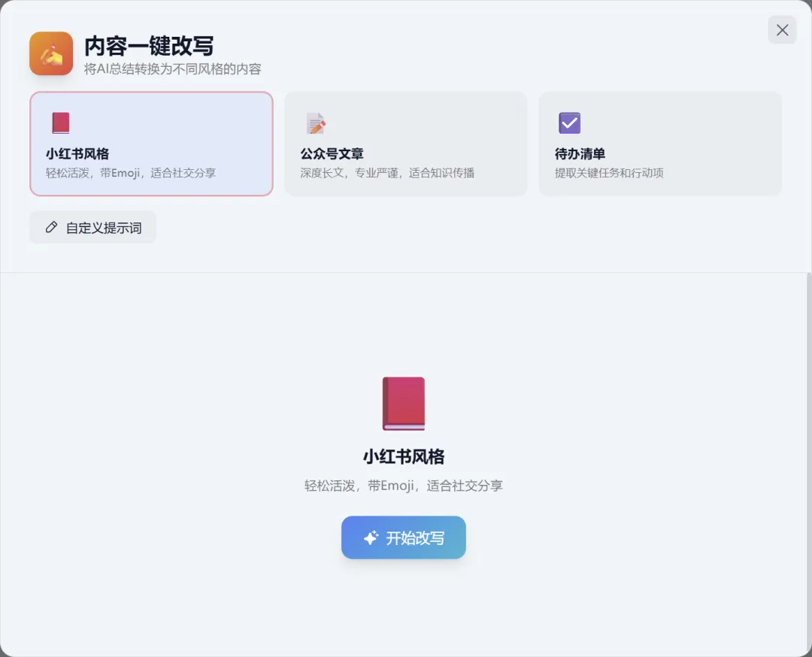Viewport: 812px width, 657px height.
Task: Close the 内容一键改写 dialog
Action: (x=782, y=30)
